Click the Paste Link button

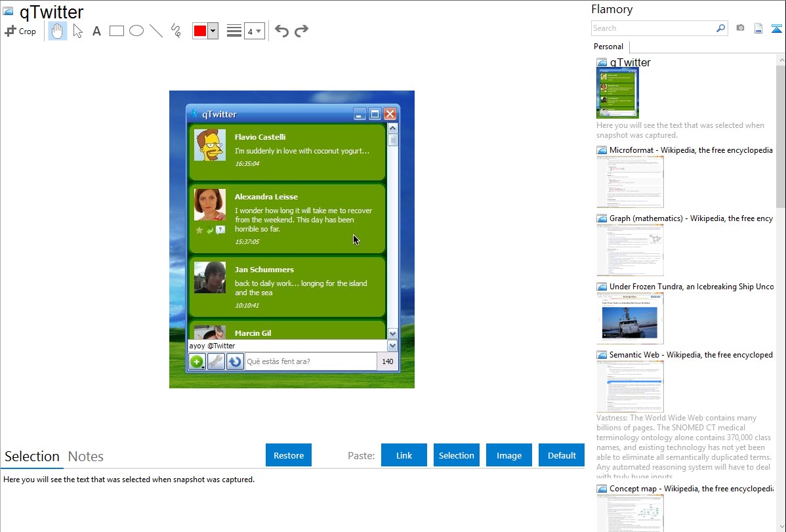[x=404, y=455]
